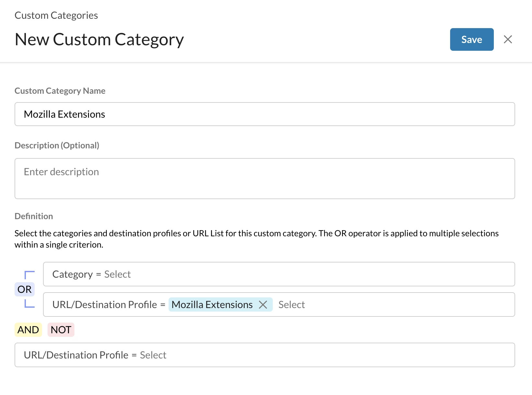Click the Custom Category Name label

pos(60,91)
